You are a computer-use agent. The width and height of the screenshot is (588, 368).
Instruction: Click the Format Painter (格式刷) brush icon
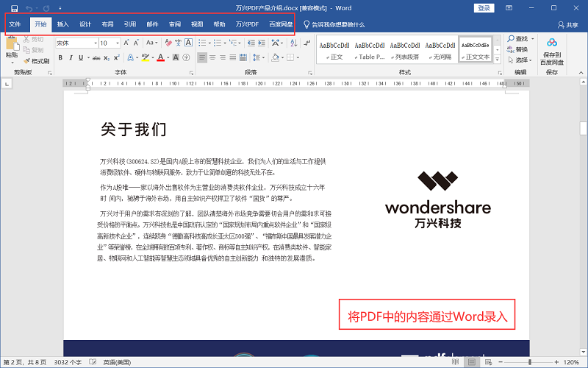[x=26, y=61]
